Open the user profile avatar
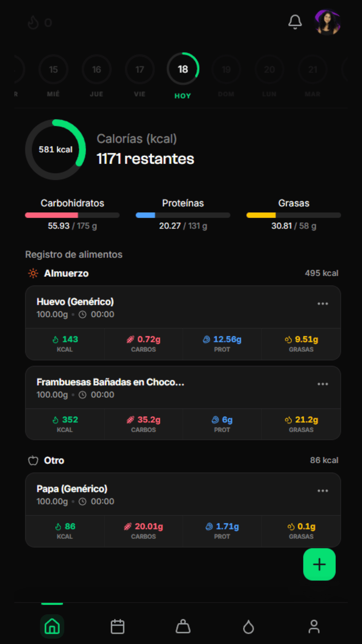 (328, 22)
